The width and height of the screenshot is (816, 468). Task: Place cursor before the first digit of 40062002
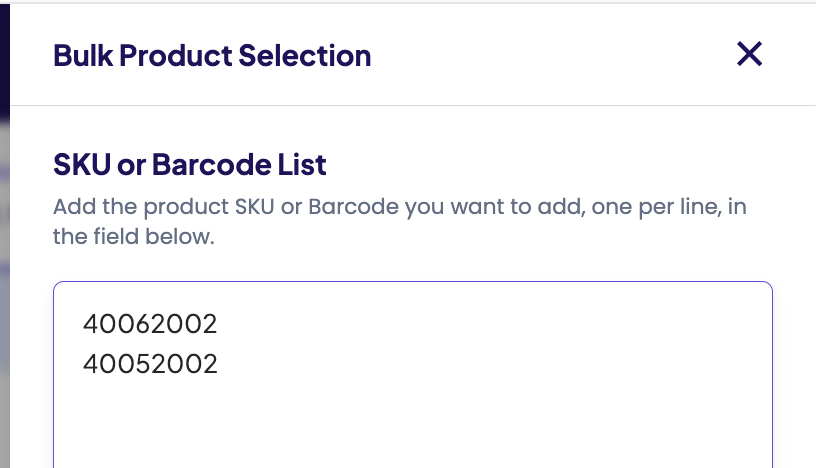click(x=84, y=325)
